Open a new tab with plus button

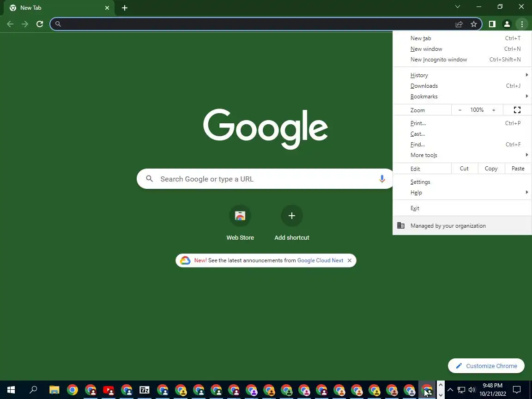pos(125,8)
